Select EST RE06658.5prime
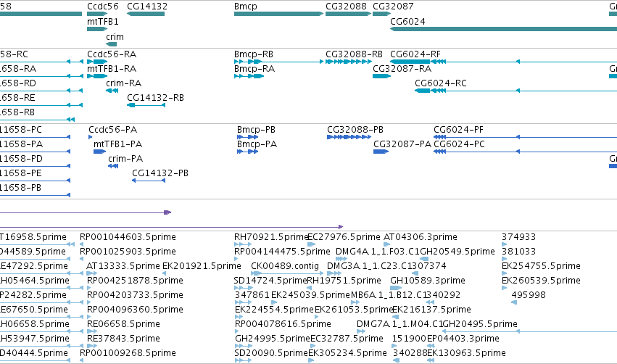The height and width of the screenshot is (364, 617). tap(123, 324)
